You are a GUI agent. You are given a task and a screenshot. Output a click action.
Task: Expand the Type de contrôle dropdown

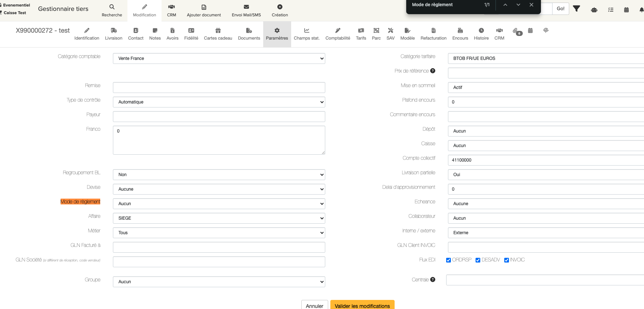[219, 102]
